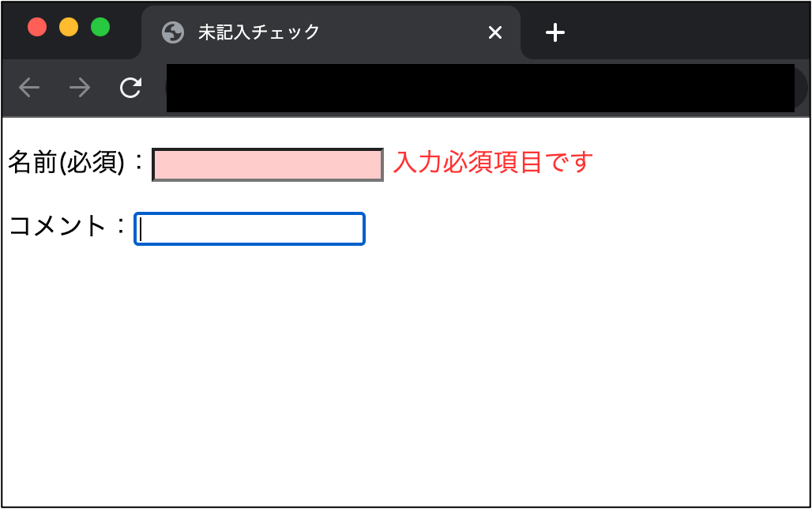The width and height of the screenshot is (812, 509).
Task: Focus the pink 名前(必須) input field
Action: coord(268,165)
